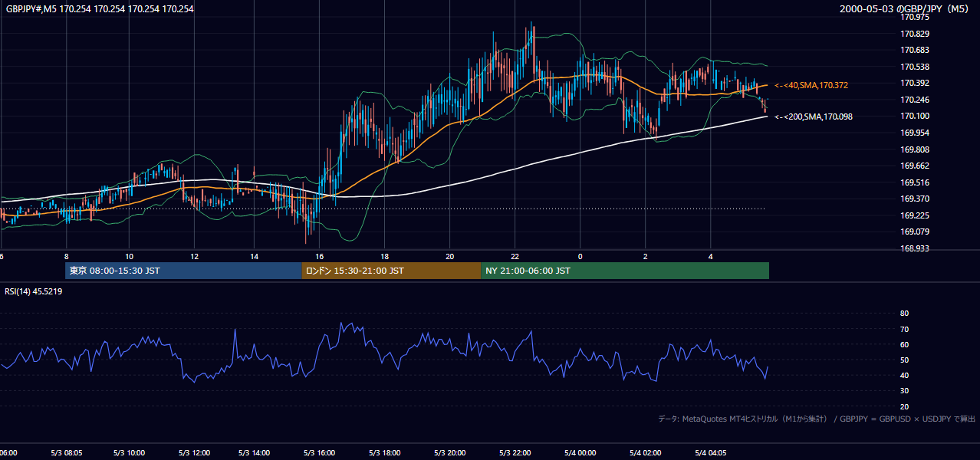The image size is (980, 460).
Task: Click hour 14 on the chart time axis
Action: click(x=255, y=256)
